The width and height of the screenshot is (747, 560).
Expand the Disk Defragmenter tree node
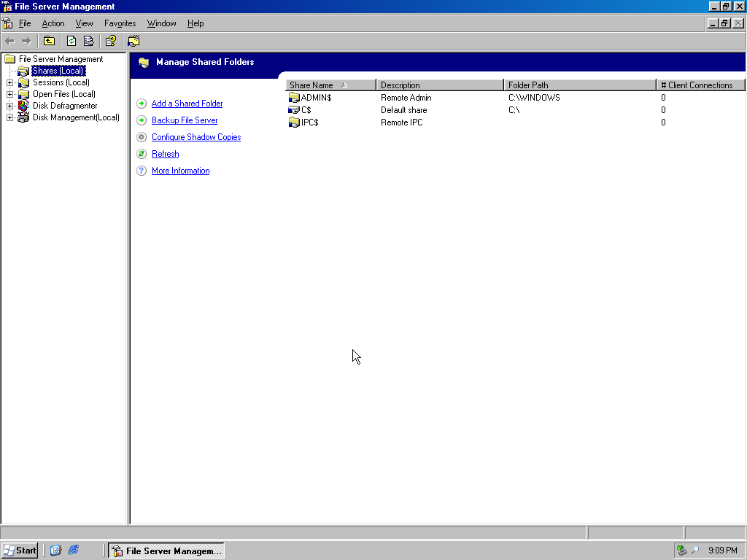[x=10, y=106]
